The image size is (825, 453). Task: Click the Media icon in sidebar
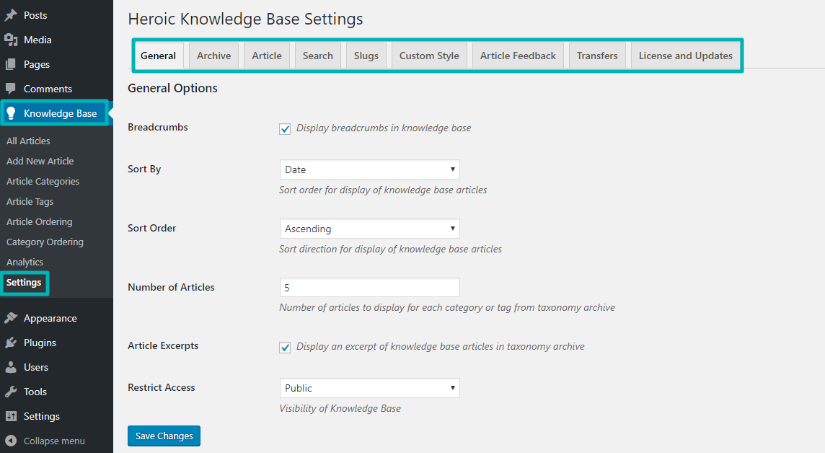pyautogui.click(x=11, y=40)
